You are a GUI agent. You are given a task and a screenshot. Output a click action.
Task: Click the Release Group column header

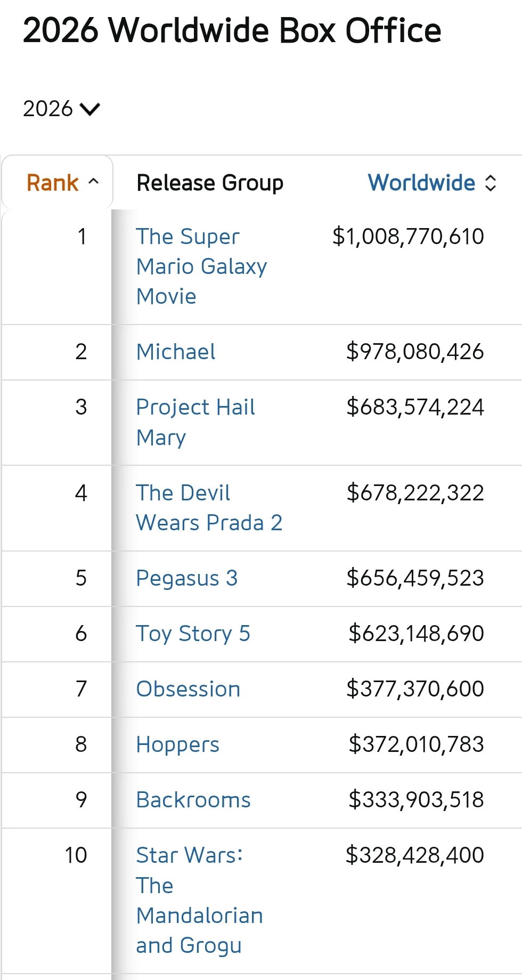click(210, 183)
